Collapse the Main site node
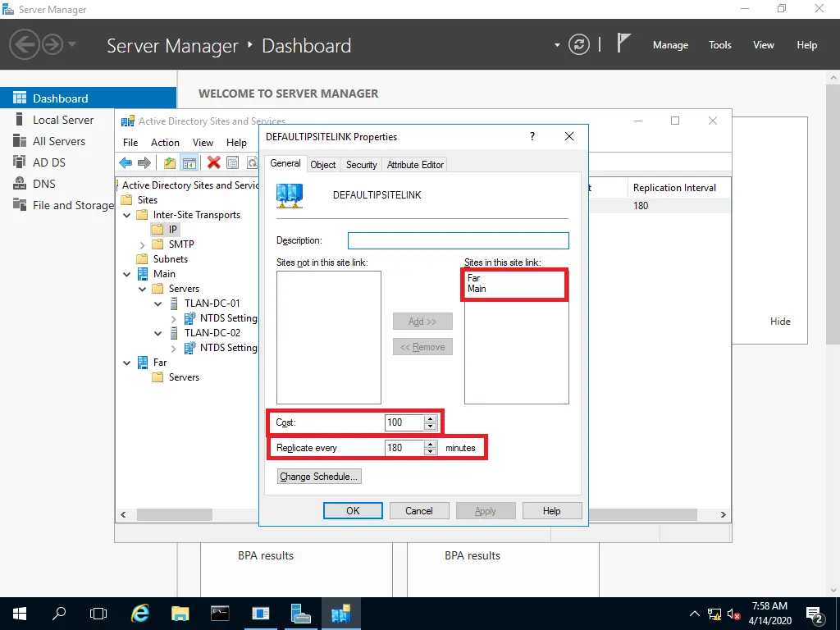 point(127,274)
